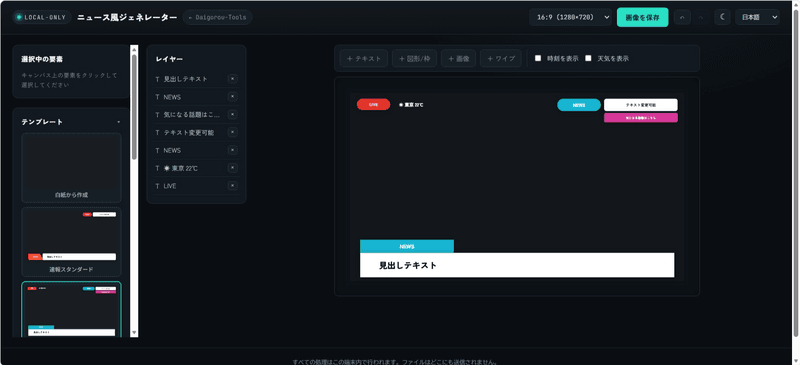Screen dimensions: 800x365
Task: Redo the last undone edit
Action: tap(701, 17)
